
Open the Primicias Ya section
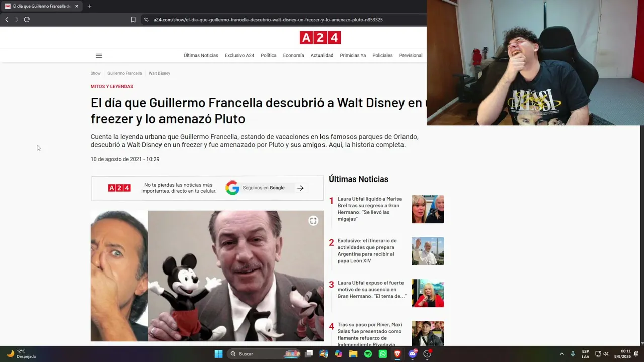(353, 55)
